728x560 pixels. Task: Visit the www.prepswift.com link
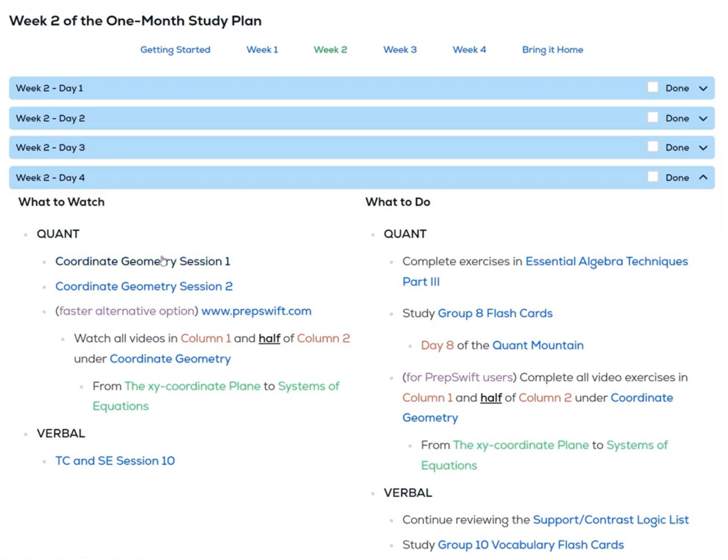256,311
